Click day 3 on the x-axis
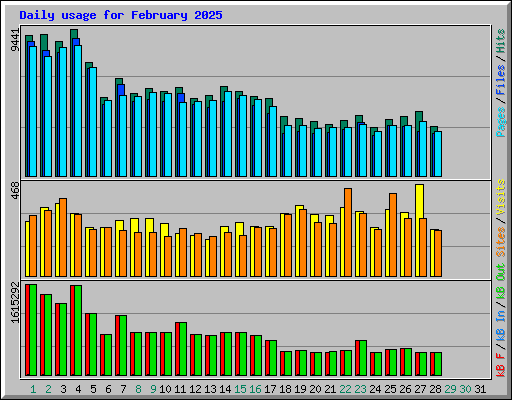Viewport: 512px width, 400px height. coord(63,389)
